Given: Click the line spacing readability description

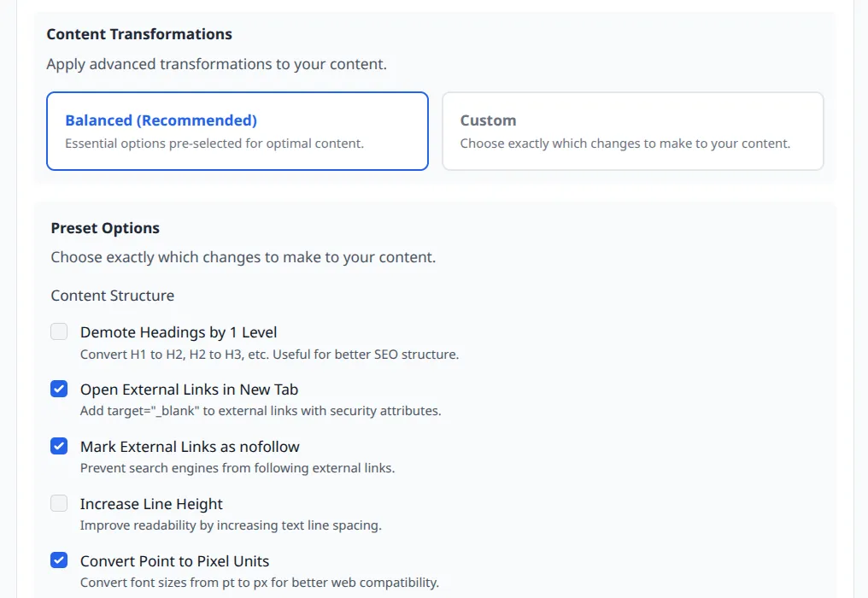Looking at the screenshot, I should [x=229, y=525].
